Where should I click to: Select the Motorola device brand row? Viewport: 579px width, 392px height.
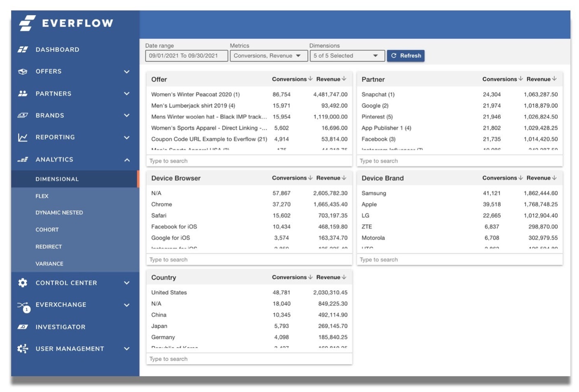click(x=460, y=238)
